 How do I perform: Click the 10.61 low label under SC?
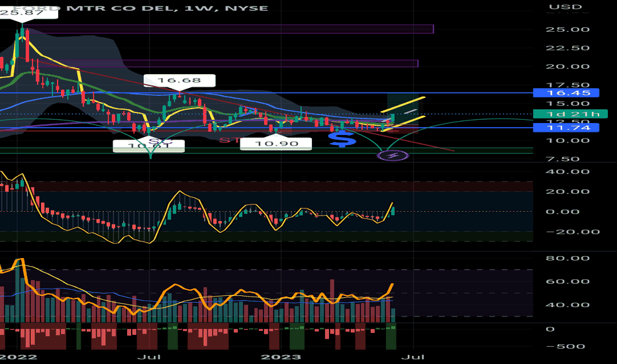148,146
